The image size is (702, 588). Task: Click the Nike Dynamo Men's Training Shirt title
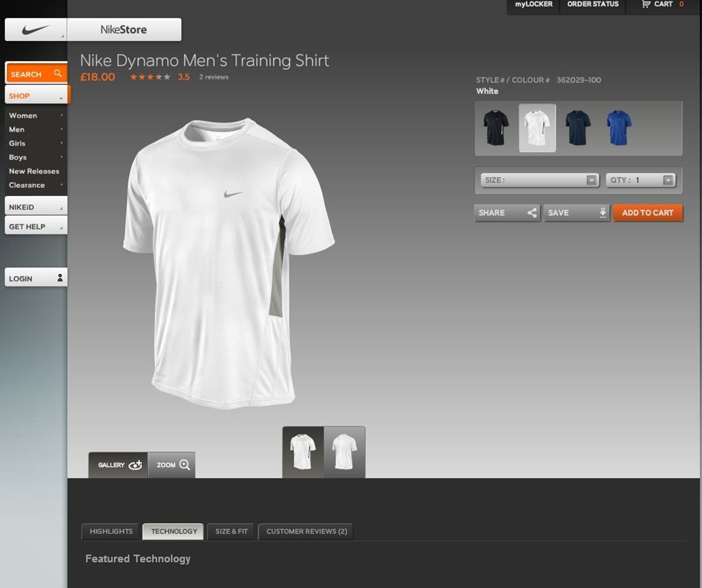(x=204, y=60)
